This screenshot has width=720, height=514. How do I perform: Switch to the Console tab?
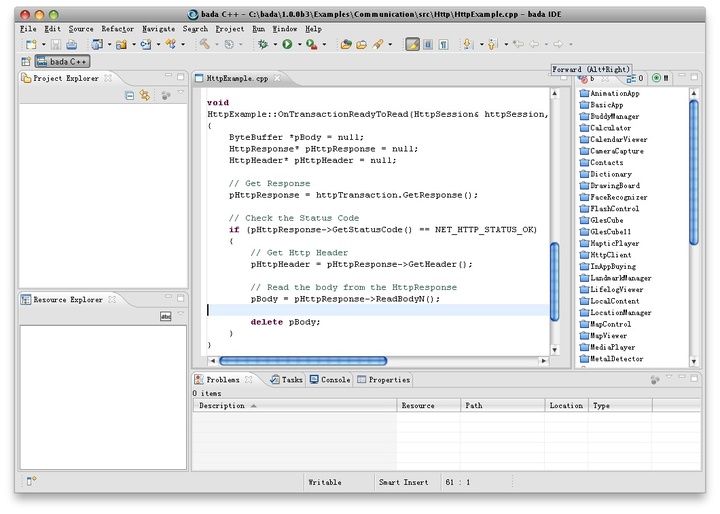pos(330,379)
